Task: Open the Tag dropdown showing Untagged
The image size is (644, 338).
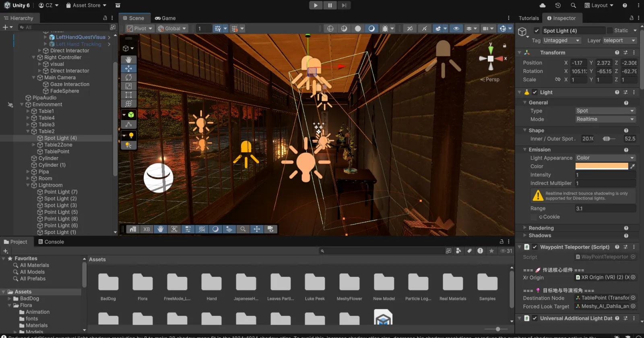Action: point(562,40)
